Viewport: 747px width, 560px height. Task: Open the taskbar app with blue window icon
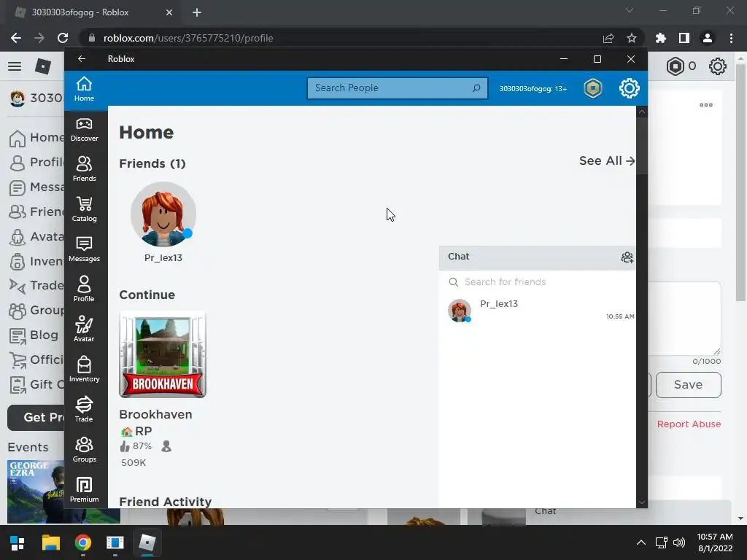pos(115,542)
